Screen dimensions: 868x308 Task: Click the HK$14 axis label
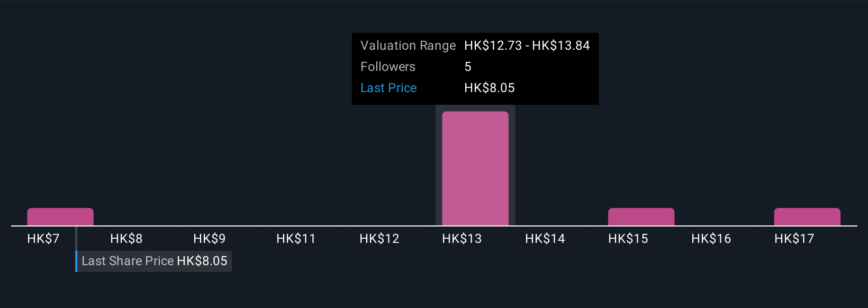point(545,239)
